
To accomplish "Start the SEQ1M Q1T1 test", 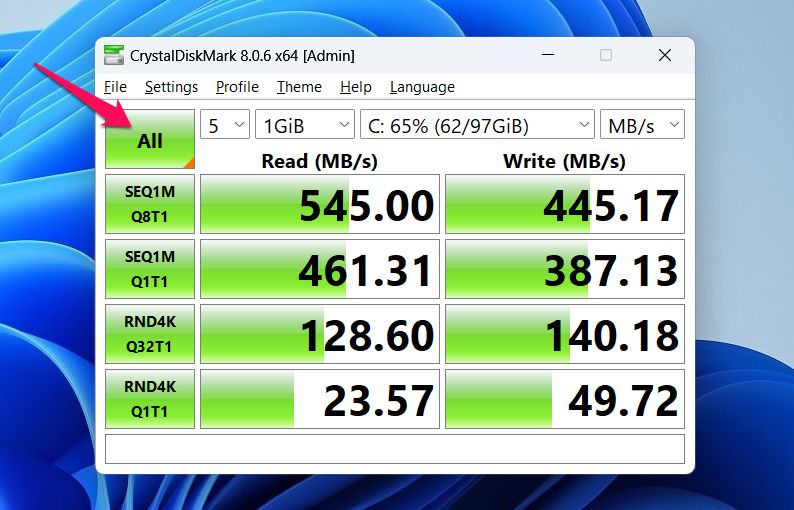I will point(150,269).
